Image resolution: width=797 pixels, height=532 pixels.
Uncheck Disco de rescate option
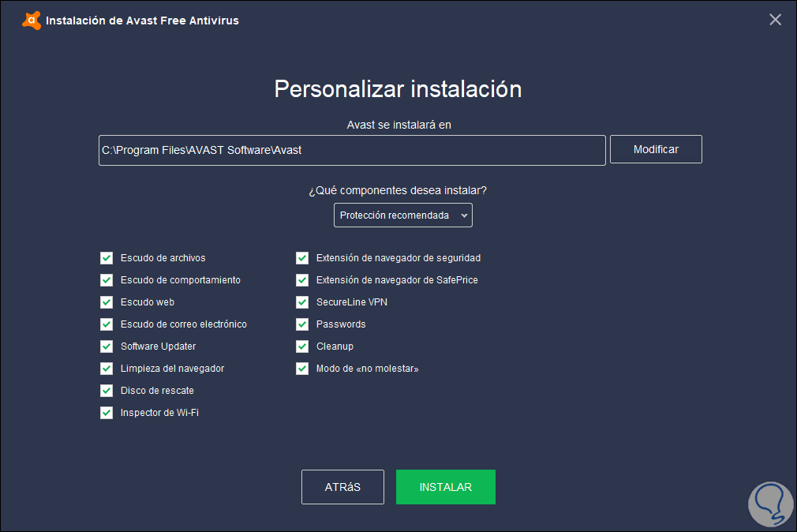[x=107, y=391]
